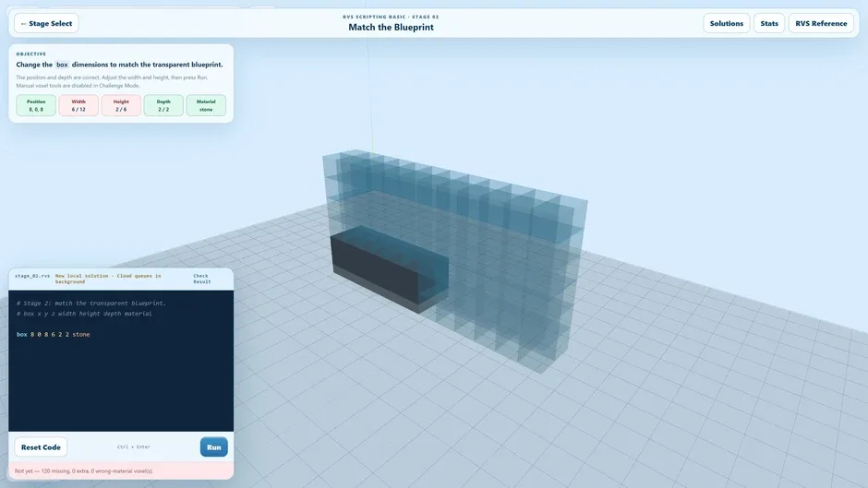Open the RVS Reference guide
This screenshot has height=488, width=868.
click(x=821, y=23)
